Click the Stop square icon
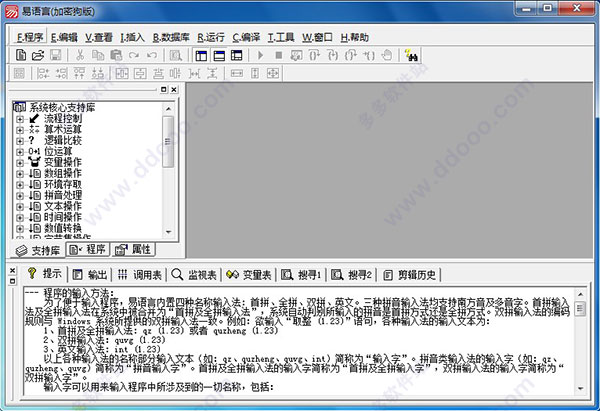600x411 pixels. click(x=279, y=55)
